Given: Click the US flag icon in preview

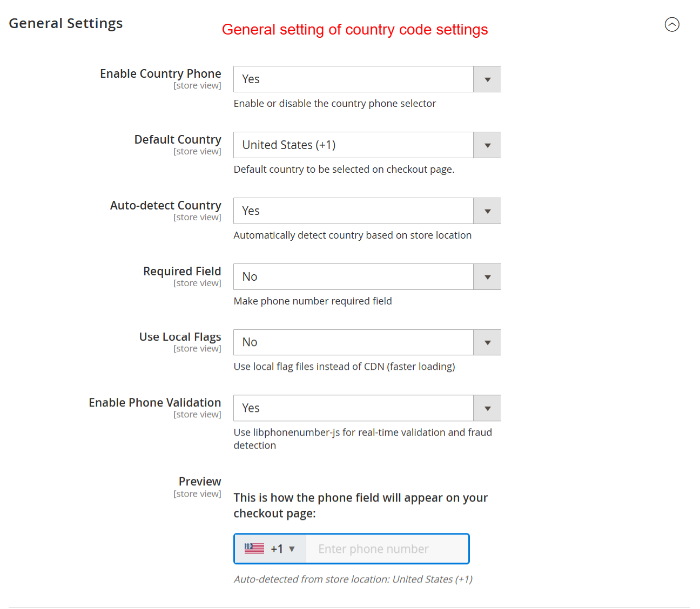Looking at the screenshot, I should pyautogui.click(x=254, y=549).
